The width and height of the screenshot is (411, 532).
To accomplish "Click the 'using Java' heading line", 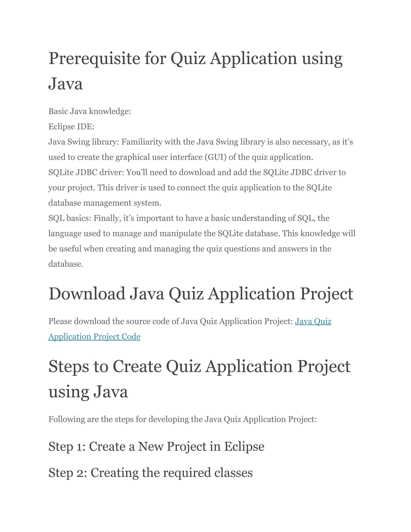I will [88, 392].
